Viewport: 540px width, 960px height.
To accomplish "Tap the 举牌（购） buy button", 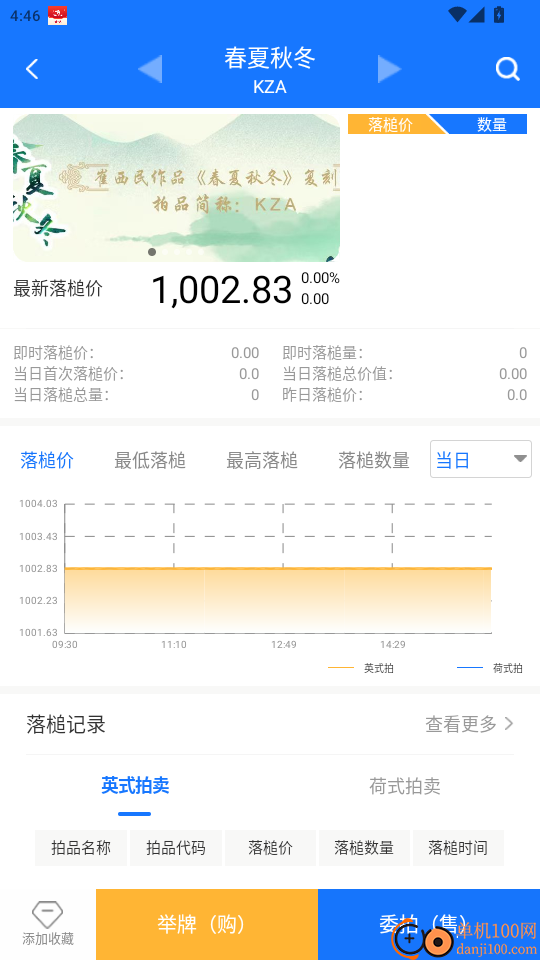I will coord(207,924).
